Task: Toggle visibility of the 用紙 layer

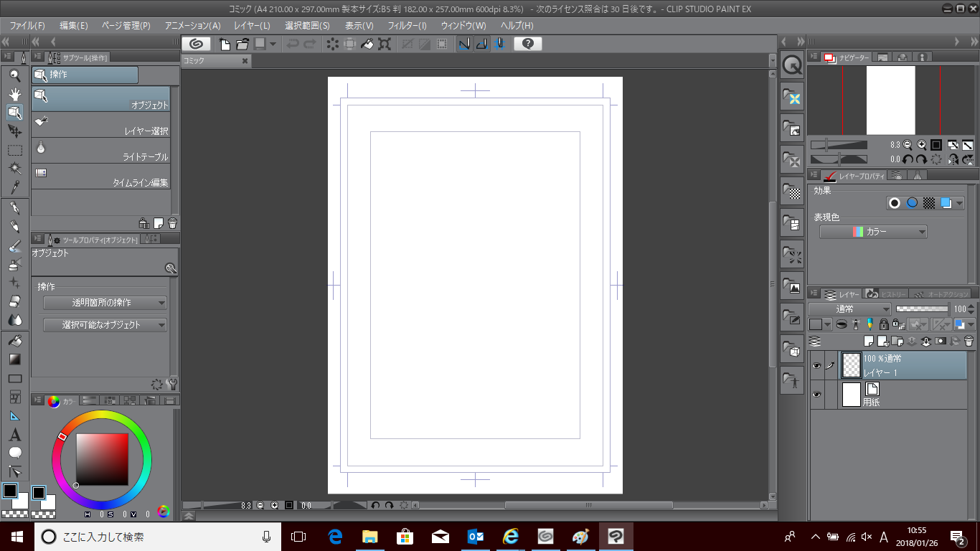Action: point(816,395)
